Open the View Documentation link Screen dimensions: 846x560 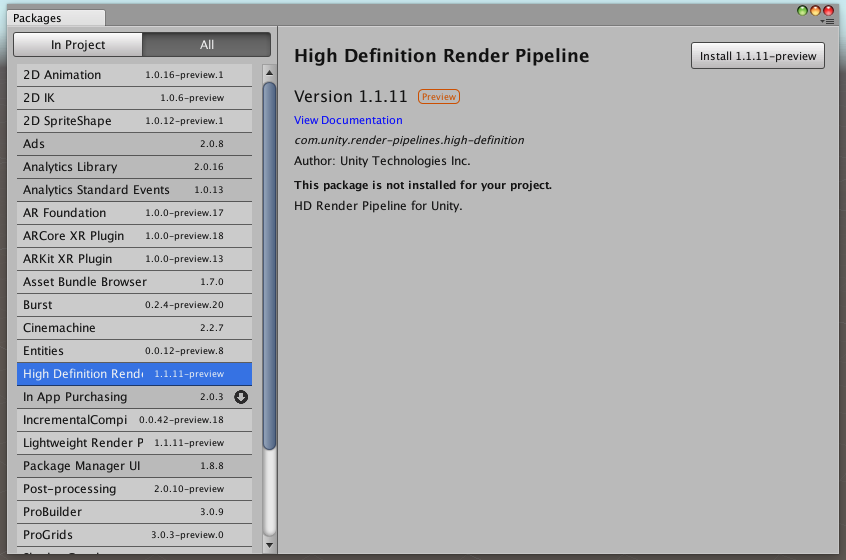click(x=348, y=120)
